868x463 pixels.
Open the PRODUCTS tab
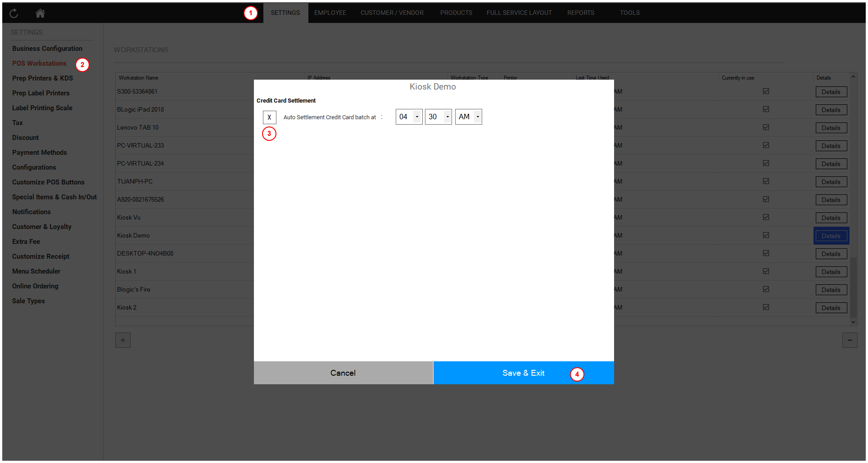[x=456, y=13]
